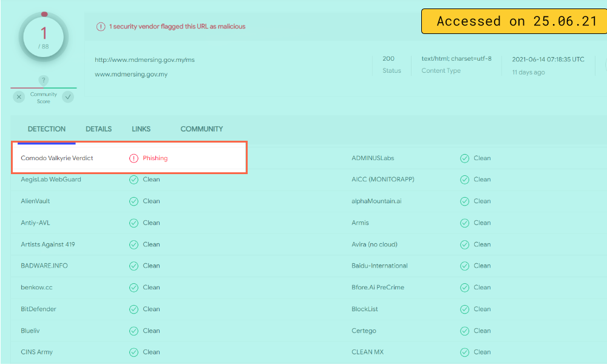Click the Clean check icon for ADMINUSLabs
The image size is (607, 364).
464,158
